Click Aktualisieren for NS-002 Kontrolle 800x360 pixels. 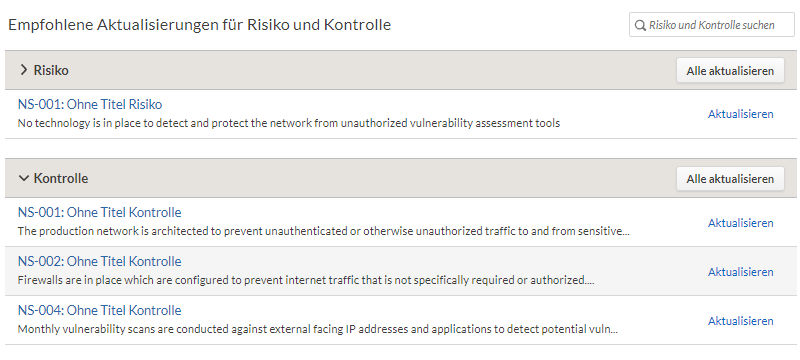740,272
